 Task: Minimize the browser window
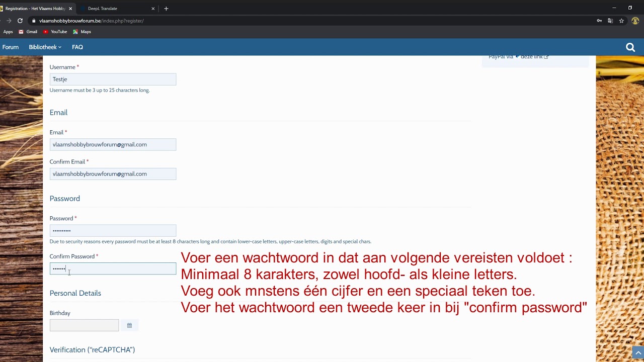coord(614,8)
